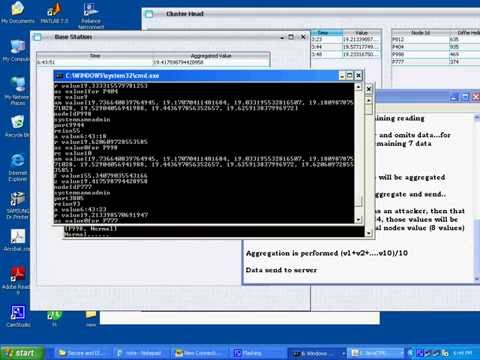Minimize the Base Station window
The height and width of the screenshot is (360, 480).
tap(282, 37)
